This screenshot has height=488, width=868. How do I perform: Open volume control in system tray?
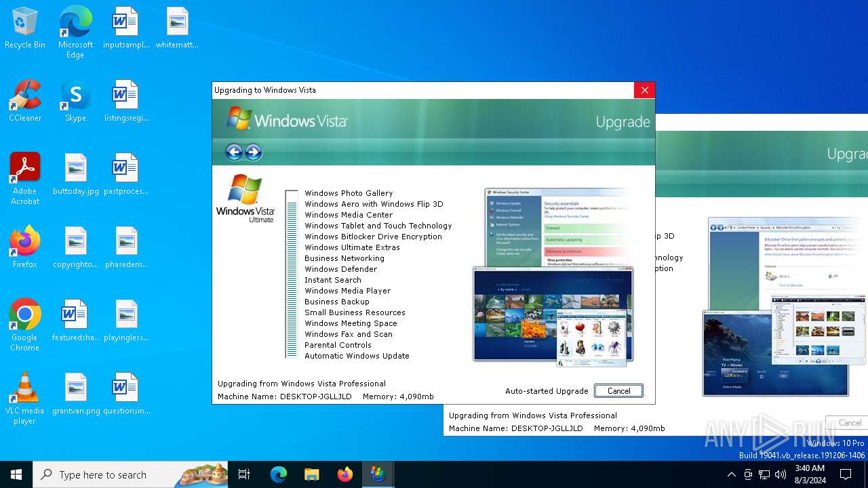[x=781, y=474]
